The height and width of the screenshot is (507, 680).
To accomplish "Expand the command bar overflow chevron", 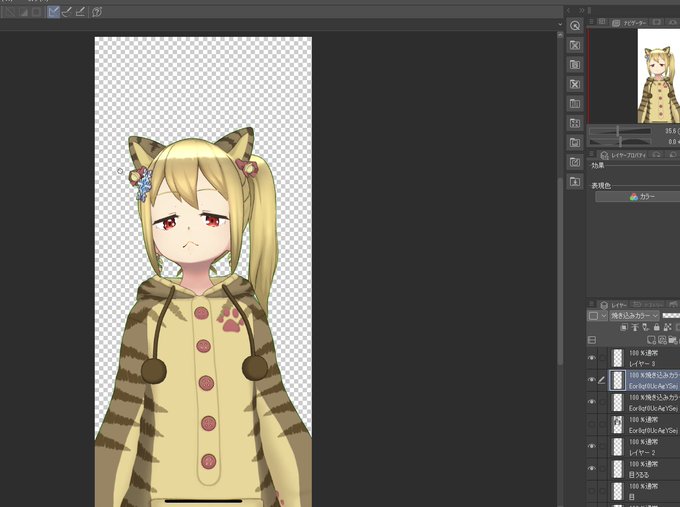I will (560, 25).
